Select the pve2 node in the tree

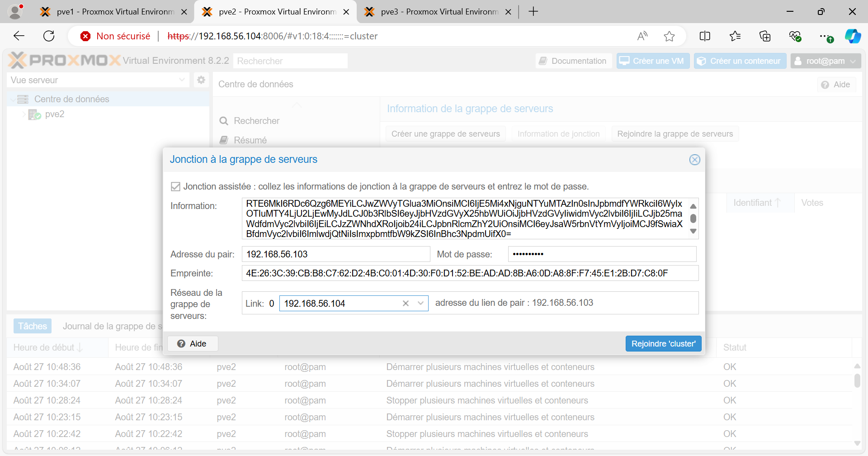tap(54, 114)
